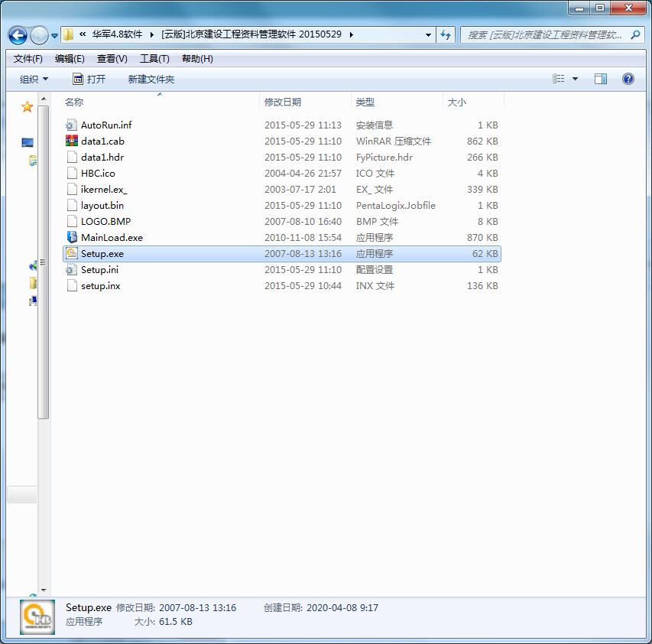Click the Setup.exe thumbnail in details pane
652x644 pixels.
[37, 617]
